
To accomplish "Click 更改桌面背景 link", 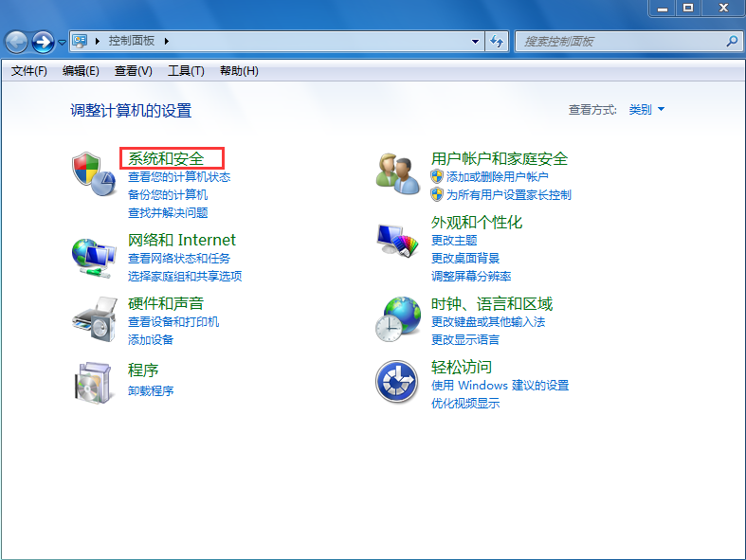I will click(x=465, y=259).
